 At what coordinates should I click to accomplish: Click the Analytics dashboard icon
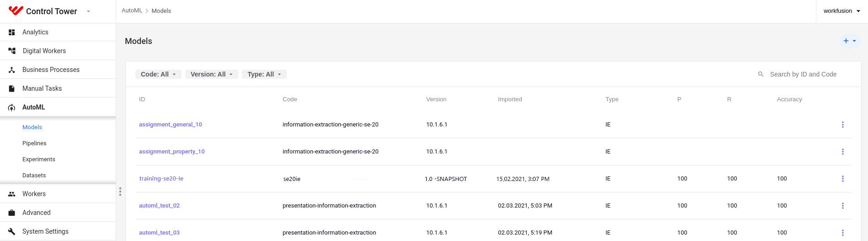(x=12, y=32)
